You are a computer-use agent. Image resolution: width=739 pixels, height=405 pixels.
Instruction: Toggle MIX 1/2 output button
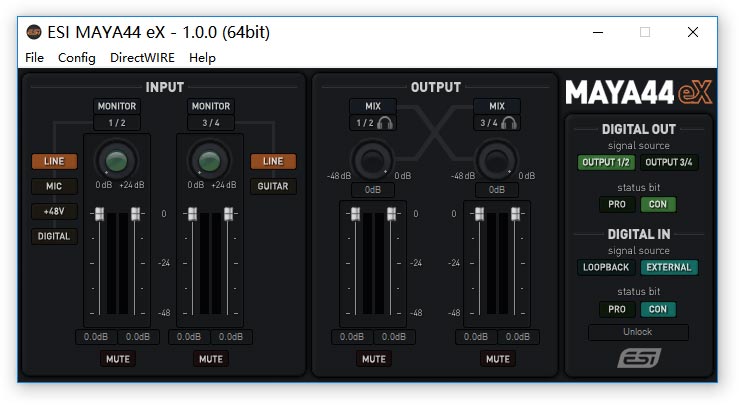pos(373,106)
